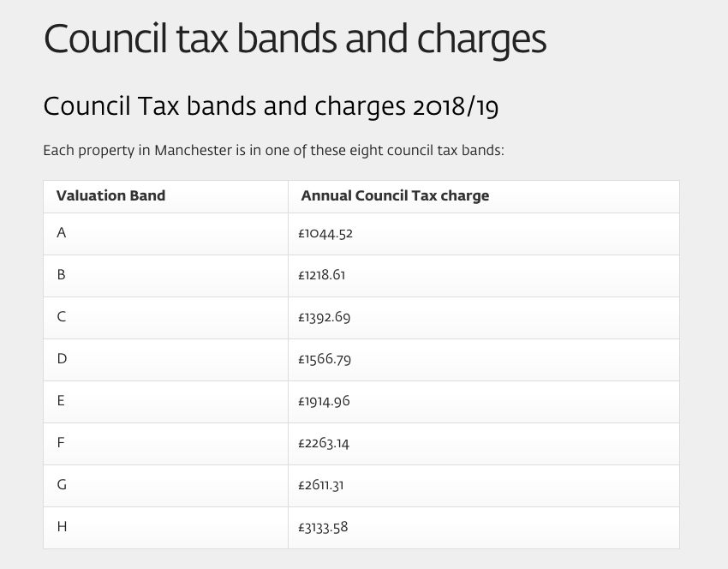Click the £1218.61 charge value
The image size is (728, 569).
322,275
